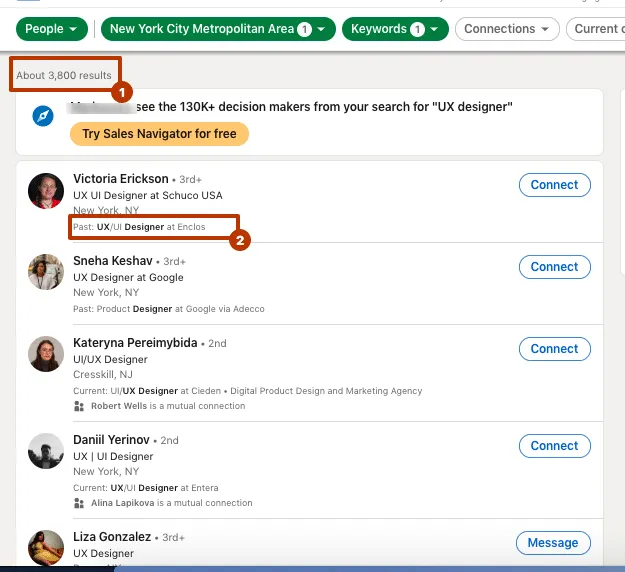Click 'Cresskill, NJ' location text

pyautogui.click(x=103, y=375)
